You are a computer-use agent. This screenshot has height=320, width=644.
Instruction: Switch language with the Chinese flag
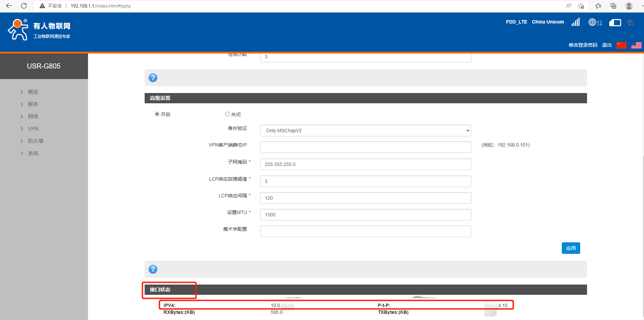[621, 45]
